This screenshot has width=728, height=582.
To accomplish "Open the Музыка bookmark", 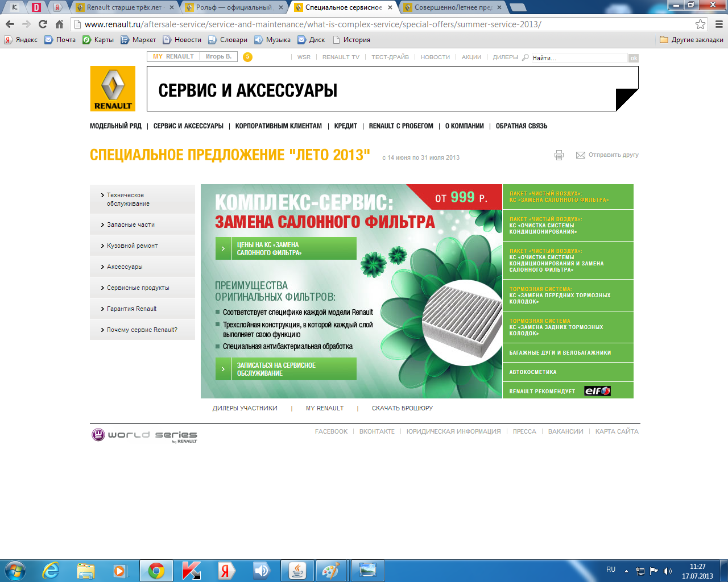I will 272,40.
